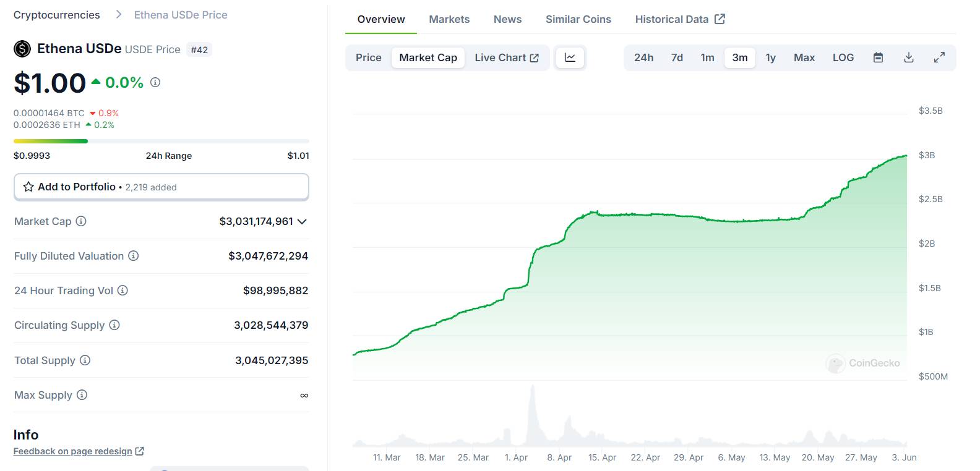980x471 pixels.
Task: Click the $1.00 price heading
Action: tap(49, 83)
